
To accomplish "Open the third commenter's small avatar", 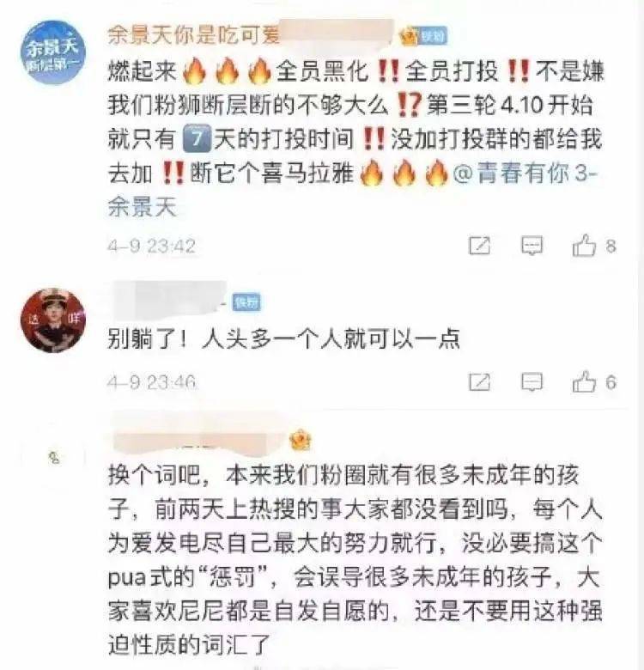I will tap(54, 458).
